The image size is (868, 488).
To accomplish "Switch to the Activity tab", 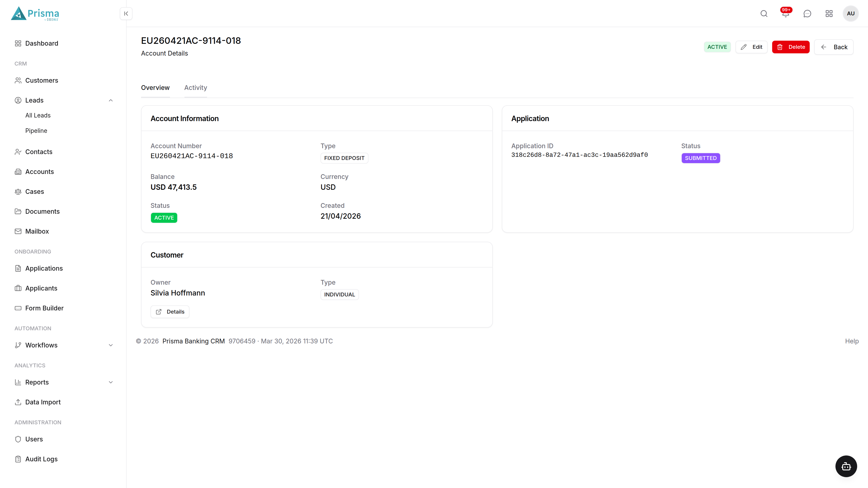I will click(x=196, y=88).
